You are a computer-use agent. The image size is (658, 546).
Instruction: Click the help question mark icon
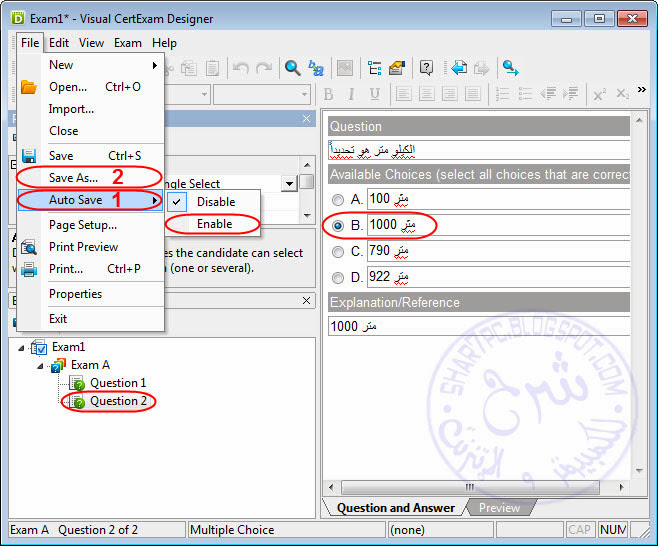click(x=426, y=68)
